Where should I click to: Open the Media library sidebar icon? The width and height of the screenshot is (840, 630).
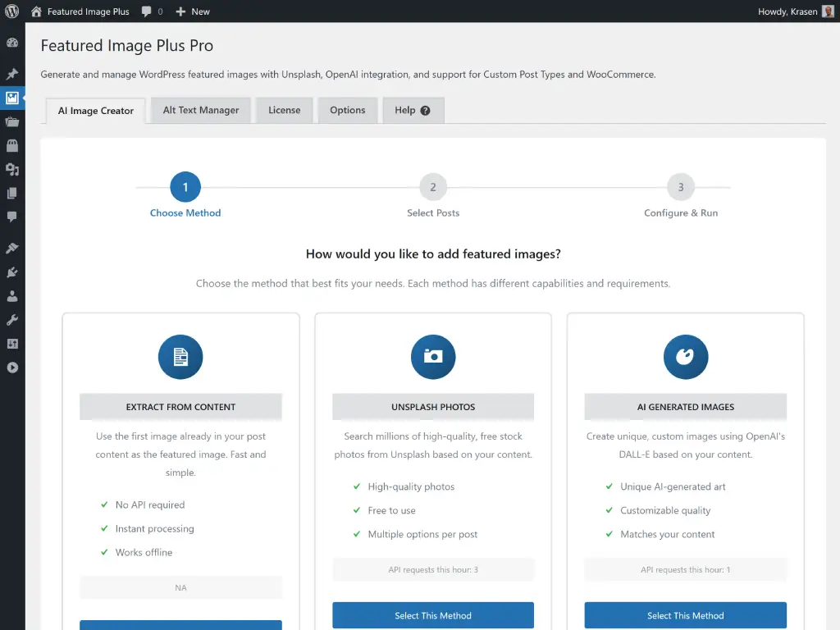tap(12, 170)
